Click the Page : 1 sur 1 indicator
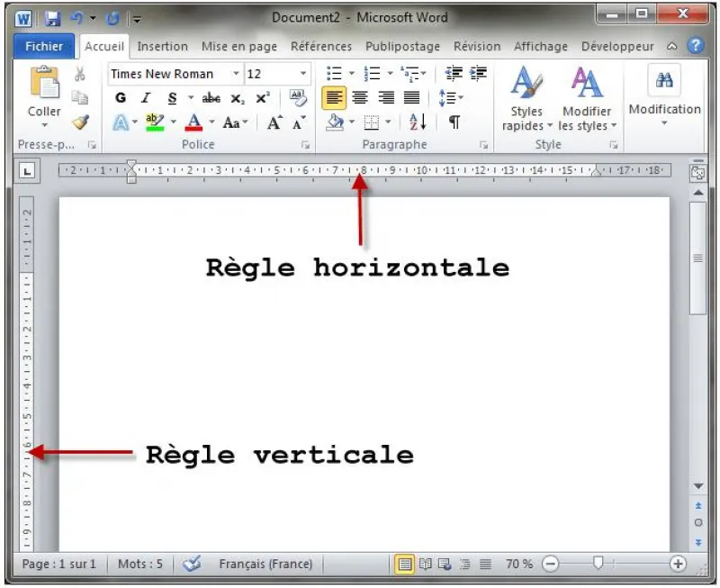This screenshot has width=720, height=588. [59, 564]
